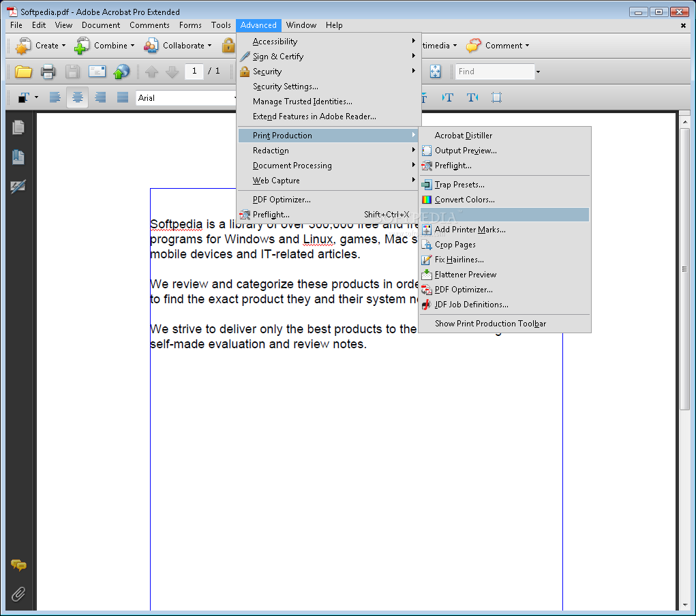The width and height of the screenshot is (696, 616).
Task: Align text left
Action: pos(55,97)
